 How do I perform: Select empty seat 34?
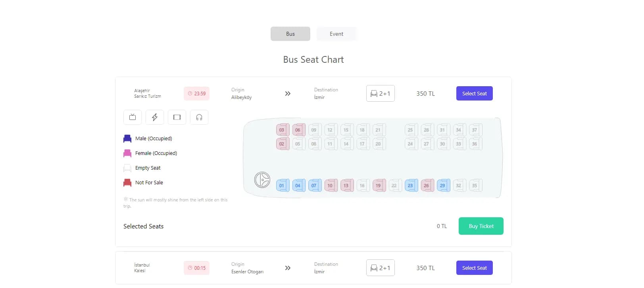click(x=459, y=130)
